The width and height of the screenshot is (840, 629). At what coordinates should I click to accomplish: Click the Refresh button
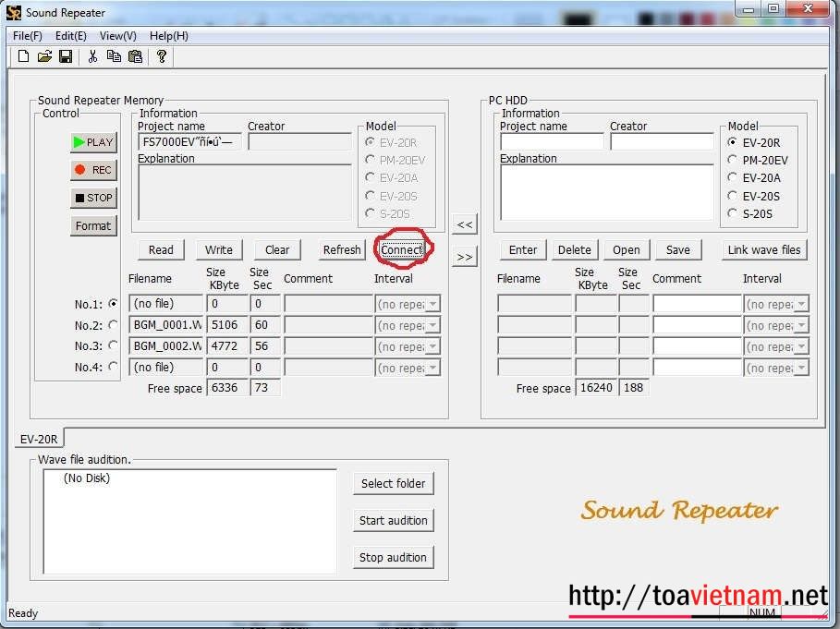pos(342,250)
